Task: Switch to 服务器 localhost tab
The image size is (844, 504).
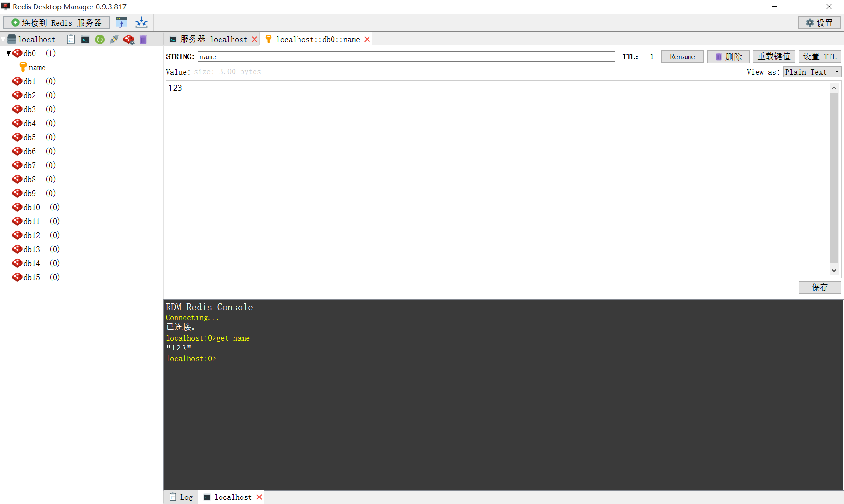Action: pos(214,39)
